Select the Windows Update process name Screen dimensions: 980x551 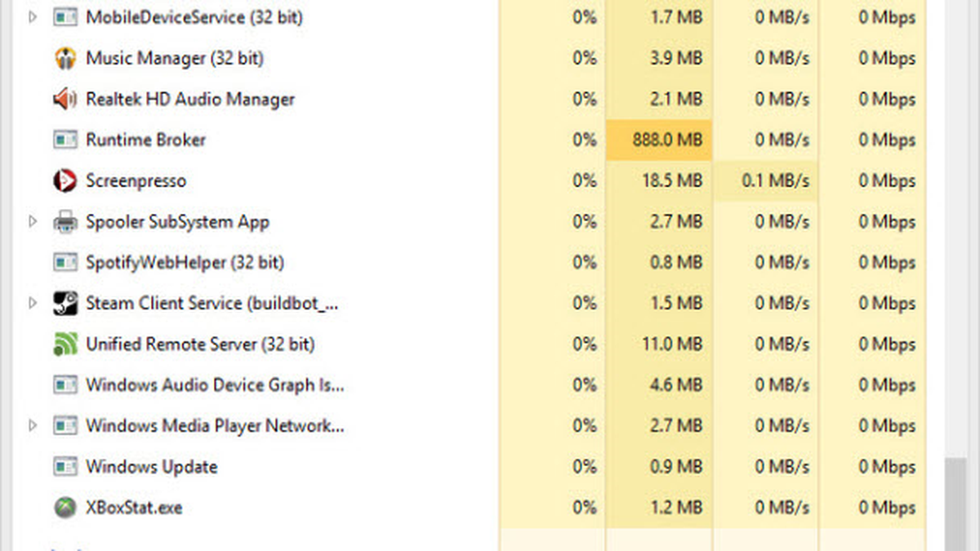(152, 466)
